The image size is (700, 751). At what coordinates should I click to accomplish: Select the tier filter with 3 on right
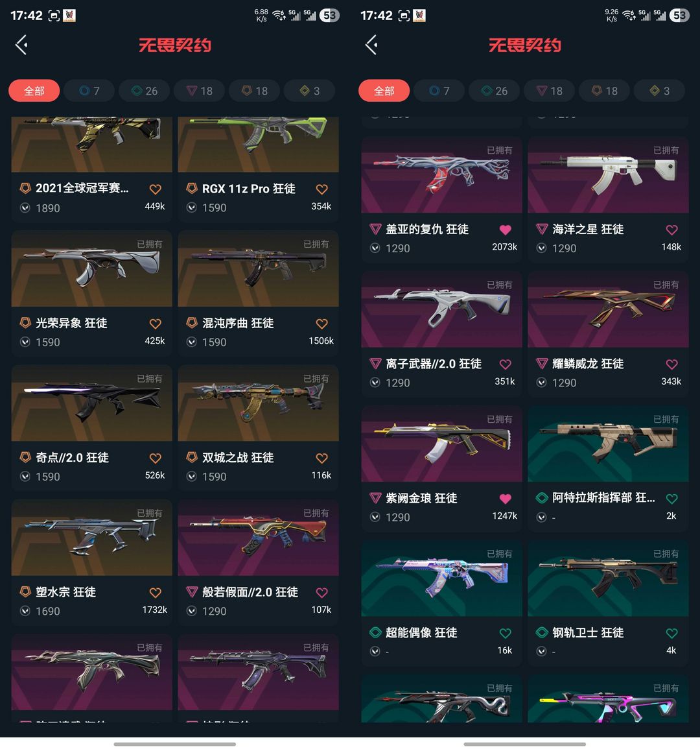(659, 91)
